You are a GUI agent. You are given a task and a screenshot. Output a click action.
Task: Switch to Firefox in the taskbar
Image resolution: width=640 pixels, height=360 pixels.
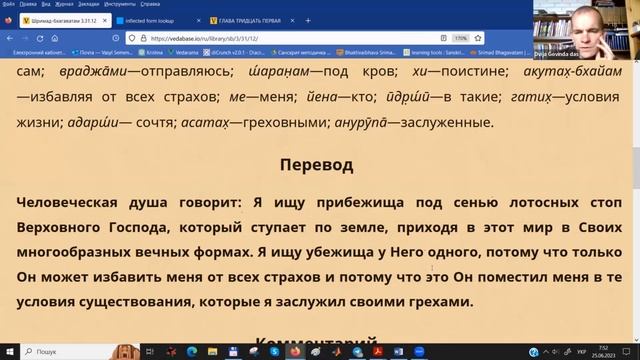[x=296, y=351]
